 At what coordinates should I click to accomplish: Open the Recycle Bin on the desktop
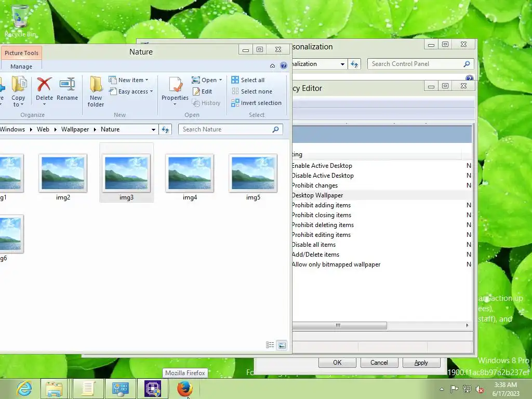[20, 21]
